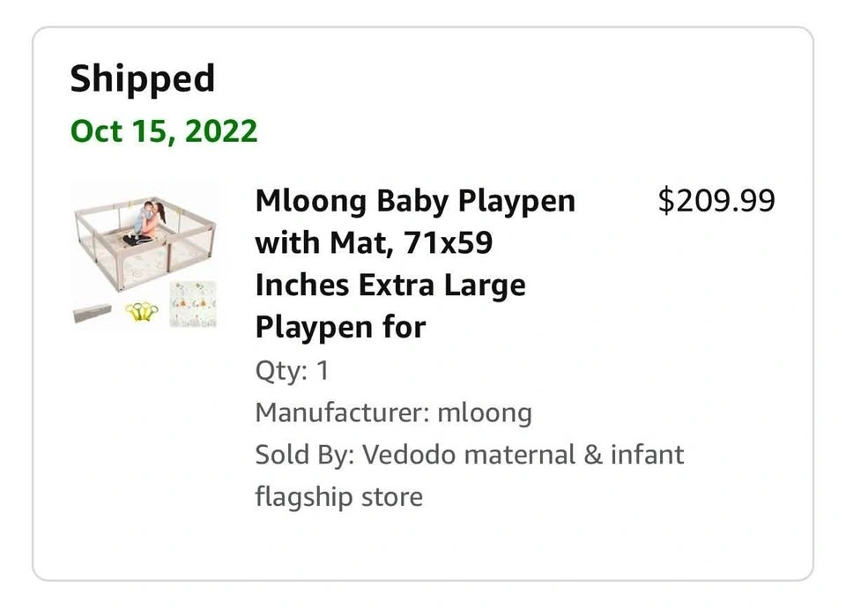Select the Shipped status heading
The width and height of the screenshot is (846, 616).
[142, 79]
